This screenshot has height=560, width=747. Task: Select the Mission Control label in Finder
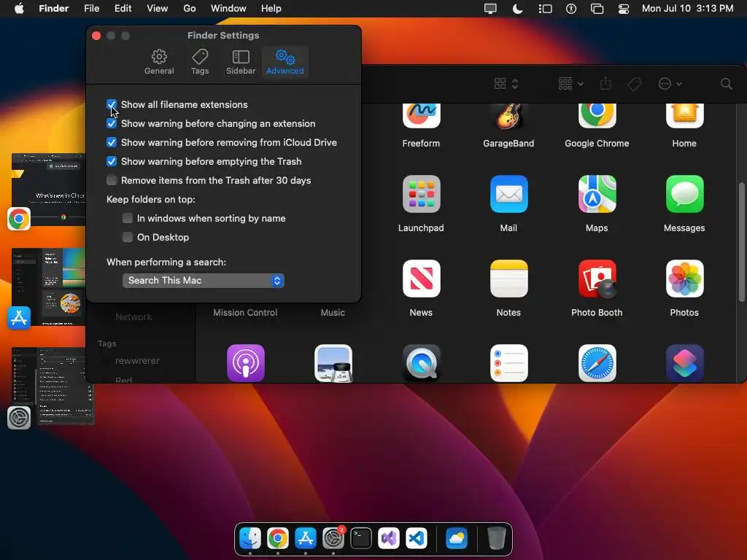point(245,312)
